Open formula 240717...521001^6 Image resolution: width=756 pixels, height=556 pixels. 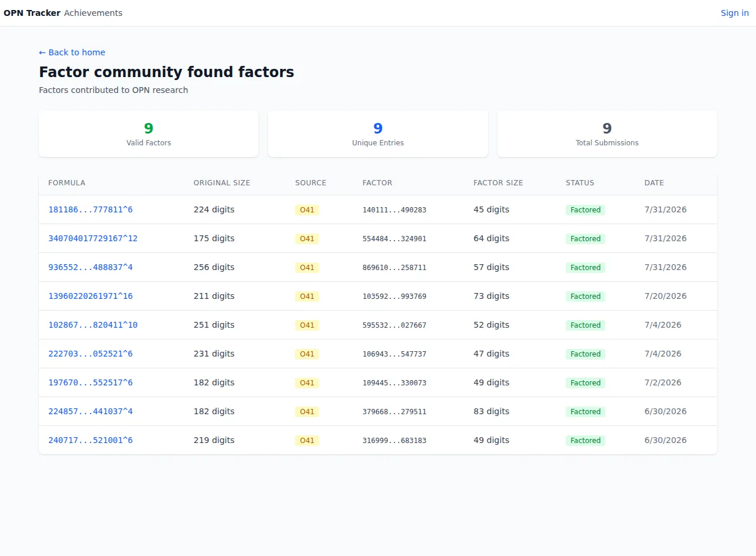click(91, 440)
